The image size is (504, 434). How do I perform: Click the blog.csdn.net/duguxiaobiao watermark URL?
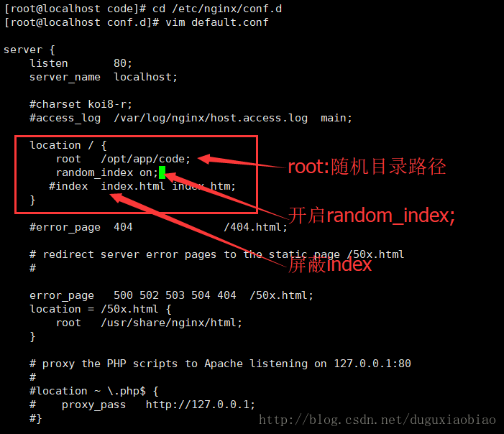(377, 420)
